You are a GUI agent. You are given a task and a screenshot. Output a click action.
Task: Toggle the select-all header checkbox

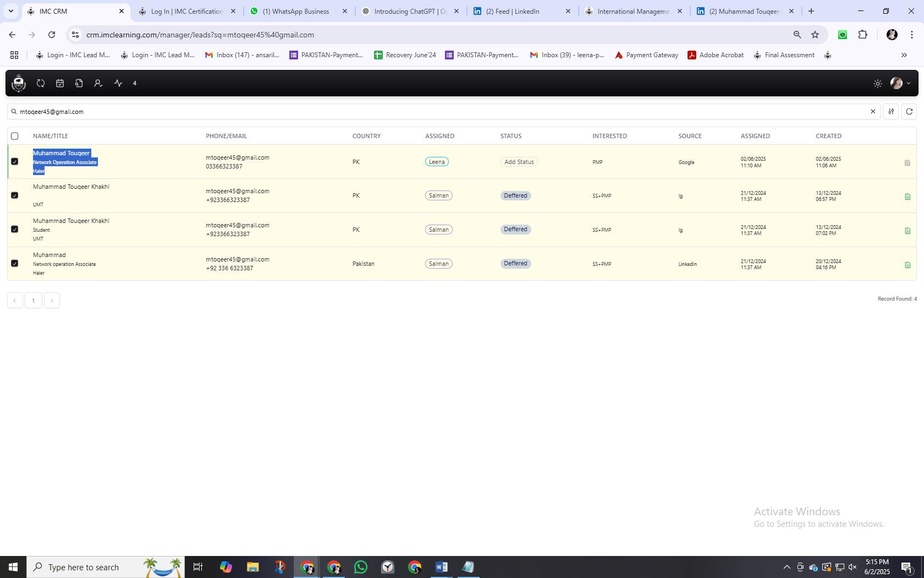click(15, 136)
